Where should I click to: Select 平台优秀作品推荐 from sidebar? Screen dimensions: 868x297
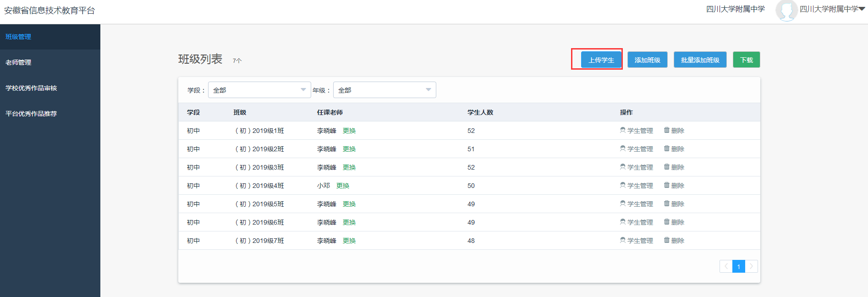coord(31,114)
